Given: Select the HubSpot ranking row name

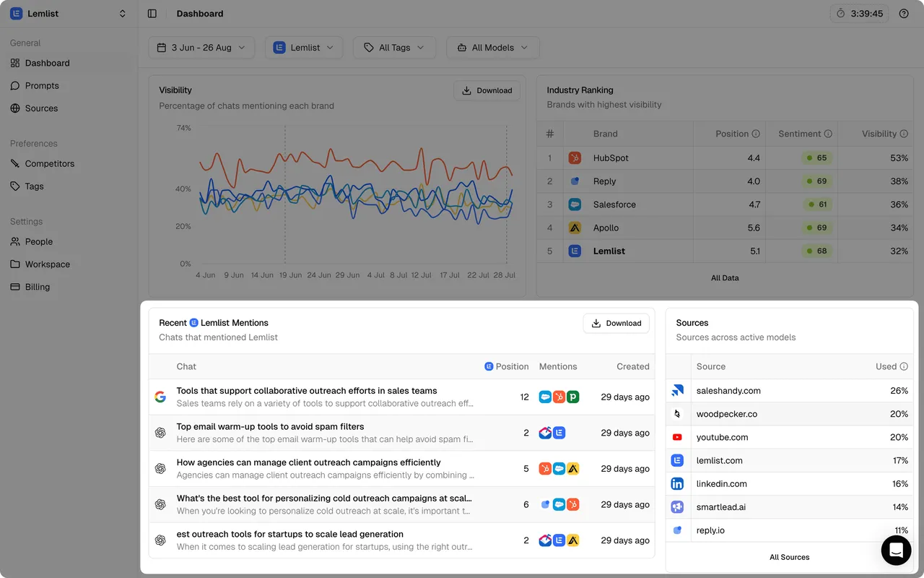Looking at the screenshot, I should [x=611, y=158].
